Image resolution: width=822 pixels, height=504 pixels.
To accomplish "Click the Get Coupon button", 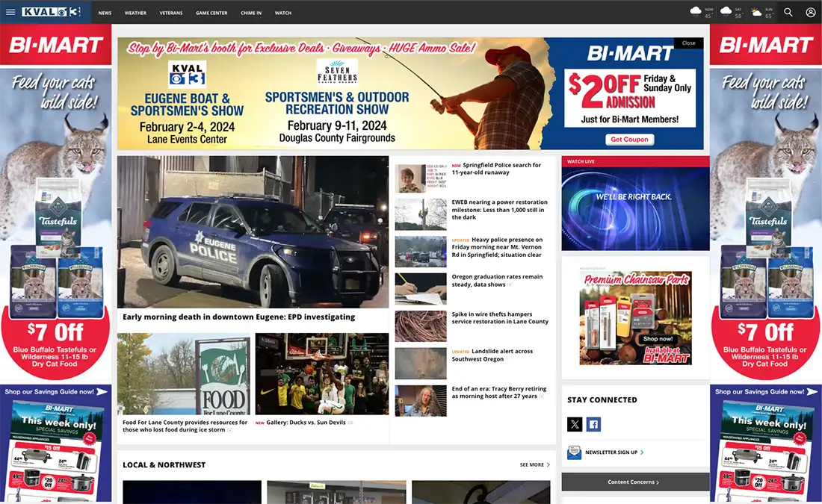I will click(629, 140).
